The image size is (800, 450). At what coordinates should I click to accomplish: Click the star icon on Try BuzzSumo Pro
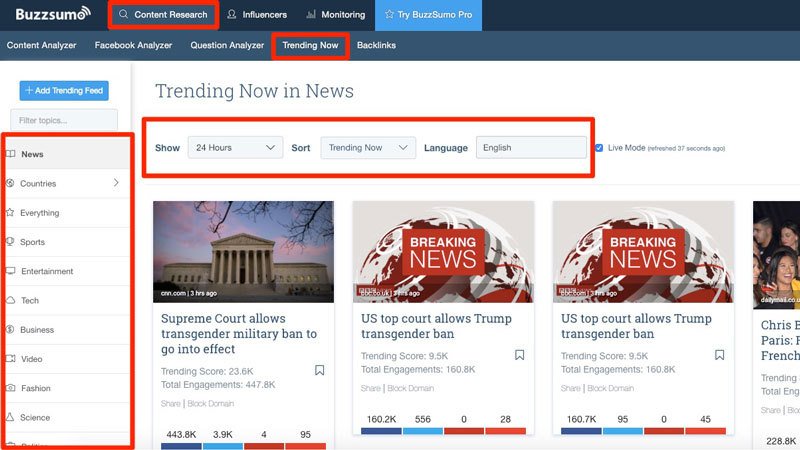click(x=389, y=14)
